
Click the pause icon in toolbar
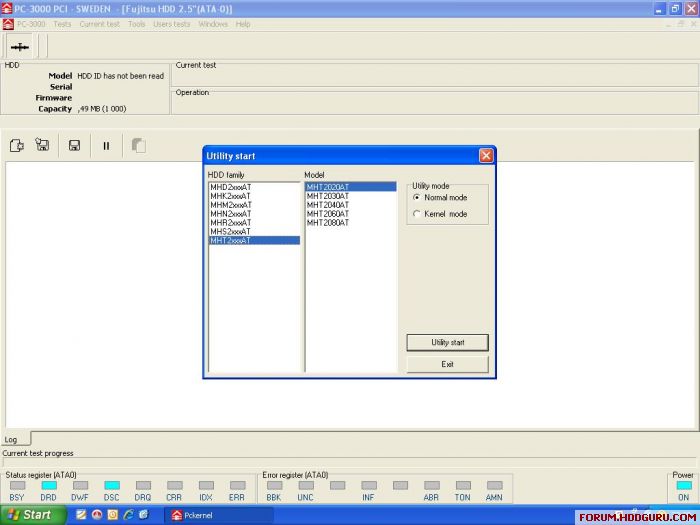click(106, 146)
